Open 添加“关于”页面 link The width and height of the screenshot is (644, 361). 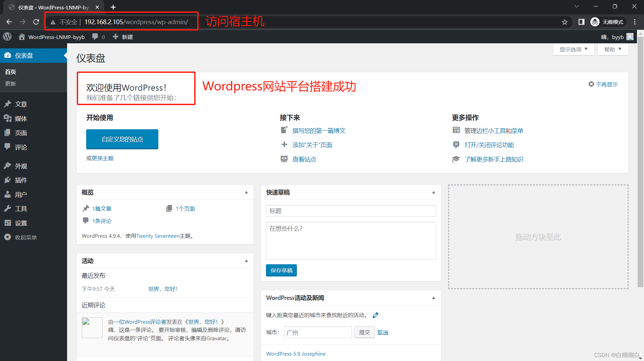pos(312,145)
